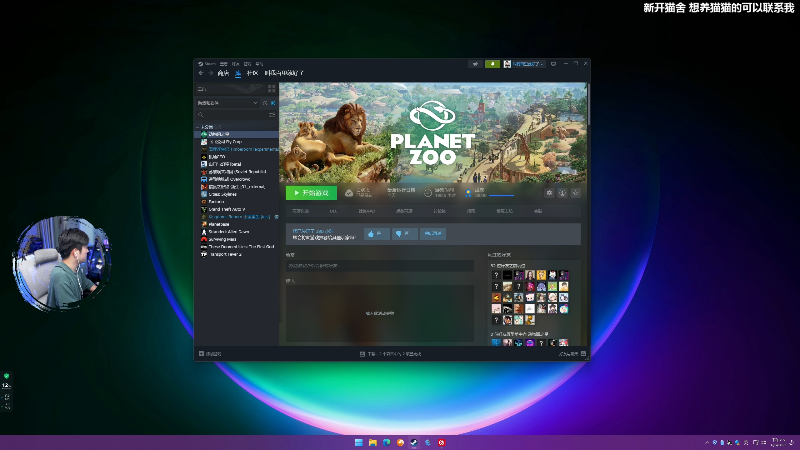
Task: Start Planet Zoo with the green play button
Action: click(x=311, y=193)
